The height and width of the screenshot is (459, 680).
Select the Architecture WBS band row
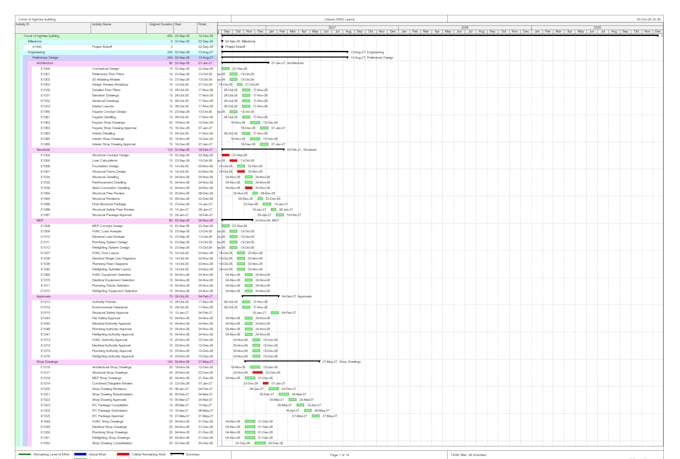click(x=124, y=63)
